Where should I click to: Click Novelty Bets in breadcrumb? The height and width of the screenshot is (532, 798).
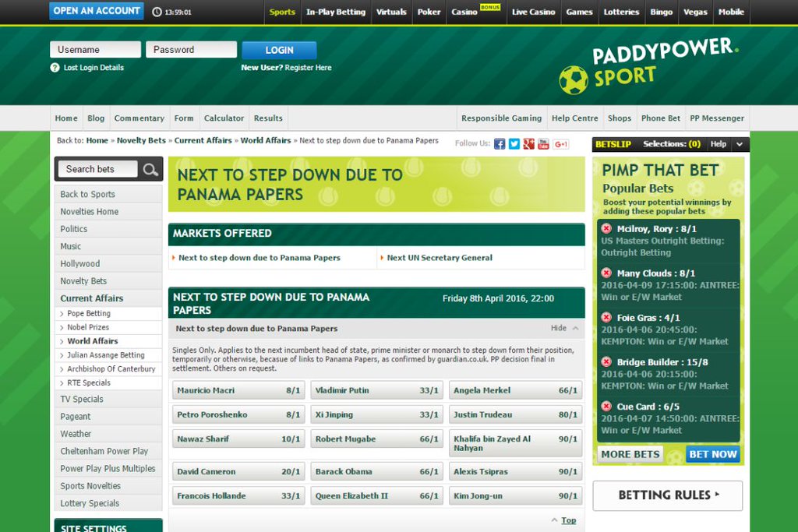tap(141, 140)
